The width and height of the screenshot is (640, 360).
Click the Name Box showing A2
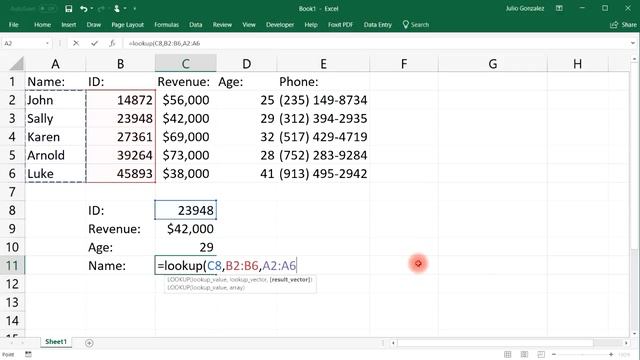click(x=23, y=43)
